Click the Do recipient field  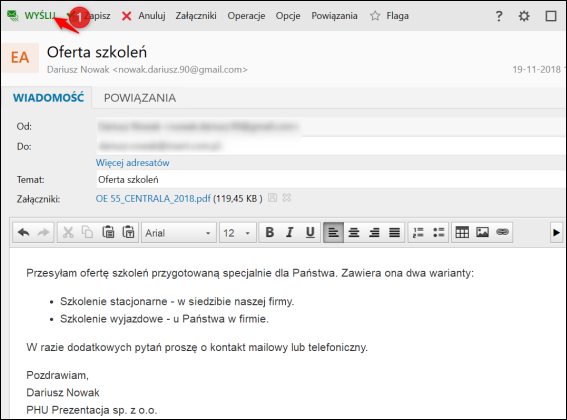point(330,146)
